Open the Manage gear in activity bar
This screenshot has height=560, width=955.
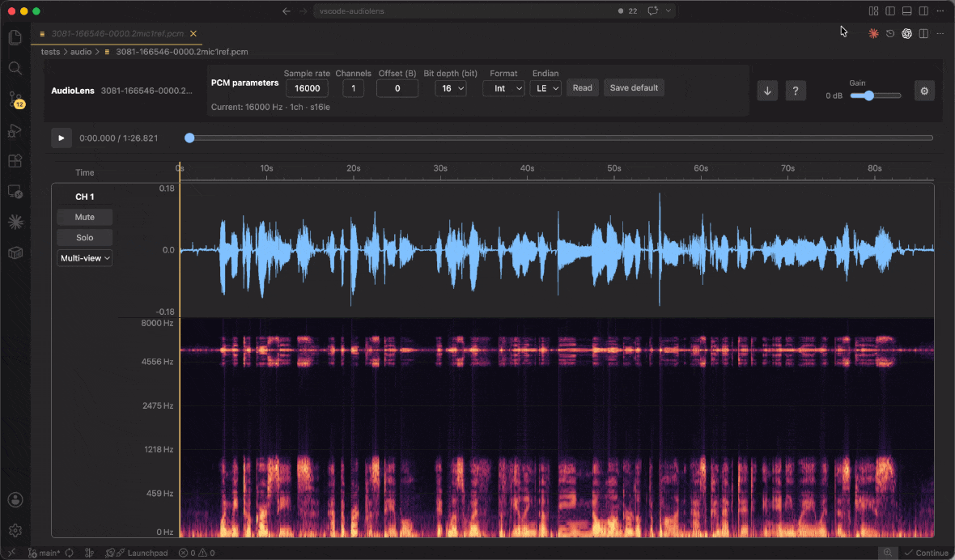point(15,530)
